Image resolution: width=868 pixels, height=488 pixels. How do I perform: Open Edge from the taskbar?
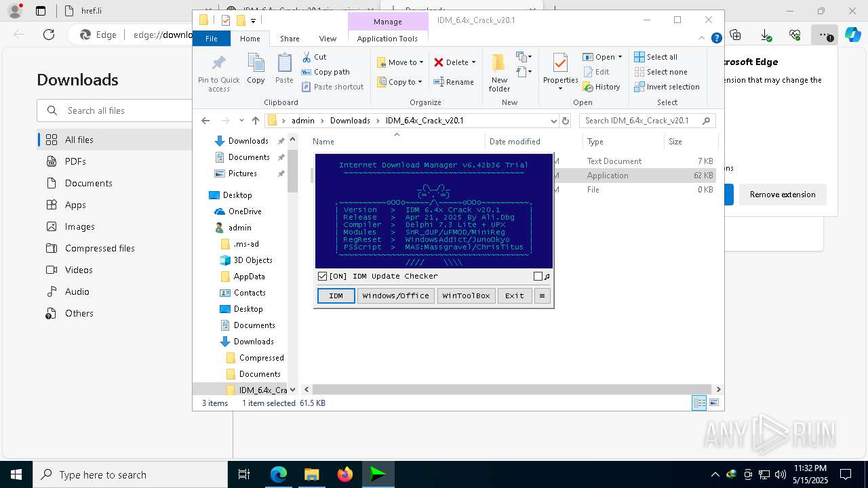coord(279,474)
